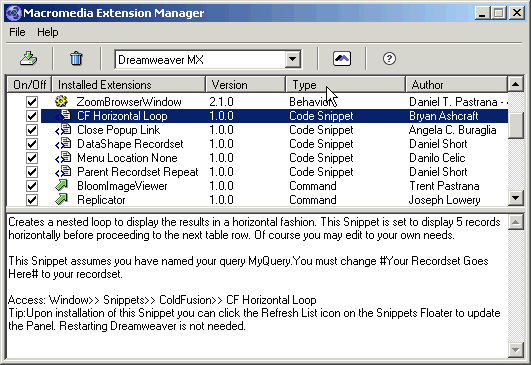Uncheck the Close Popup Link extension

point(32,130)
